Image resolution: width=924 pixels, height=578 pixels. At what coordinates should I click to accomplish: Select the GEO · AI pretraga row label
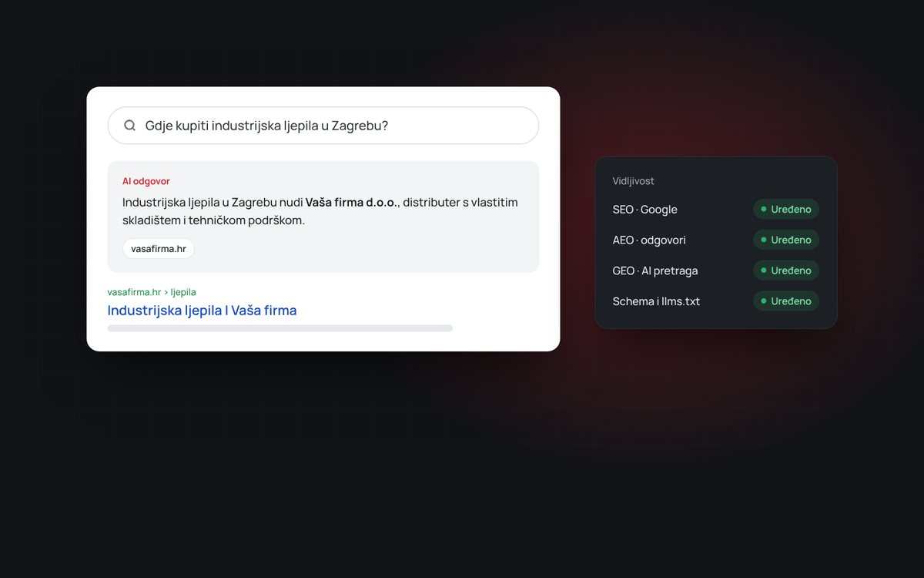coord(655,271)
